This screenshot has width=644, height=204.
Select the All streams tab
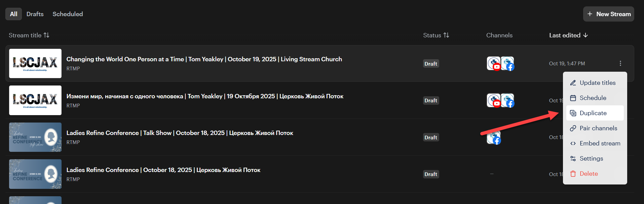[x=13, y=14]
